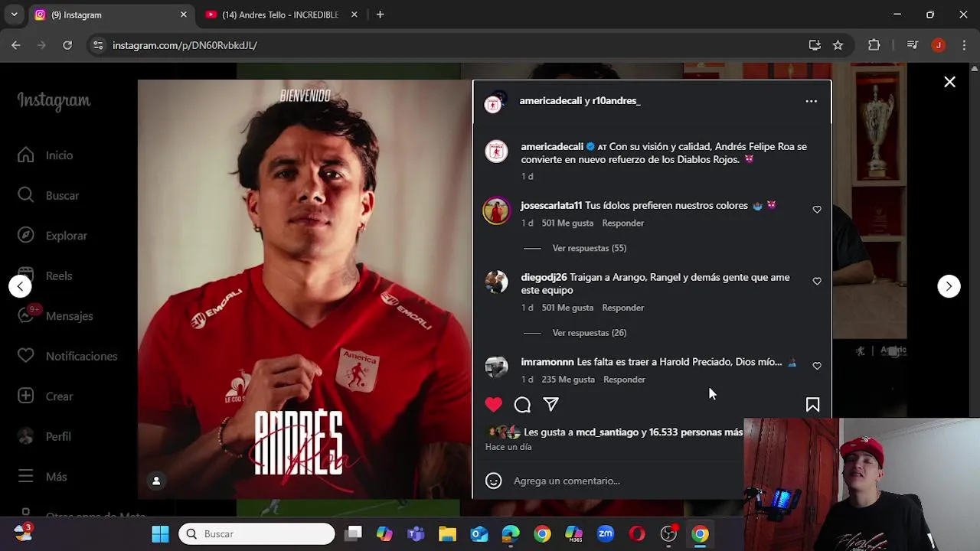Open the Notificaciones heart icon

point(26,356)
